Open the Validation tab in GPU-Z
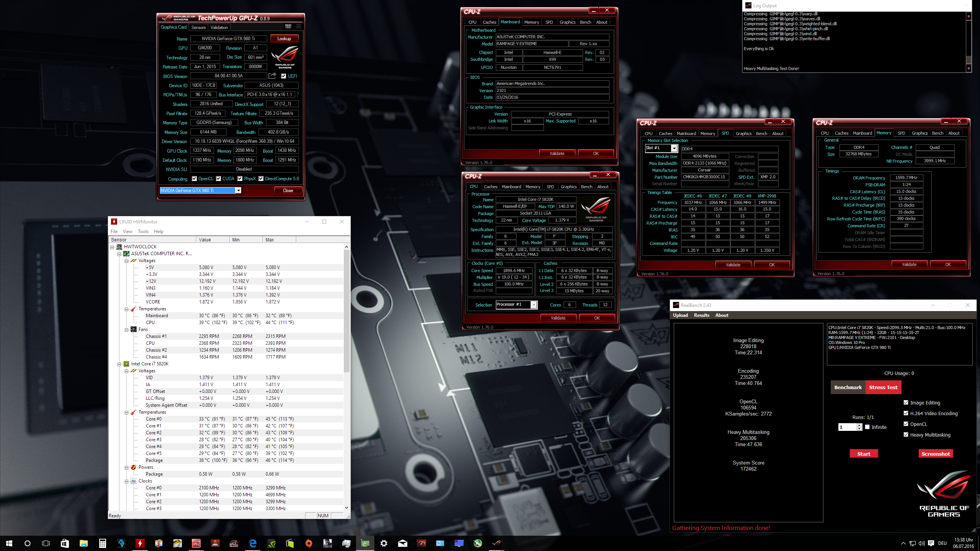 pos(219,27)
